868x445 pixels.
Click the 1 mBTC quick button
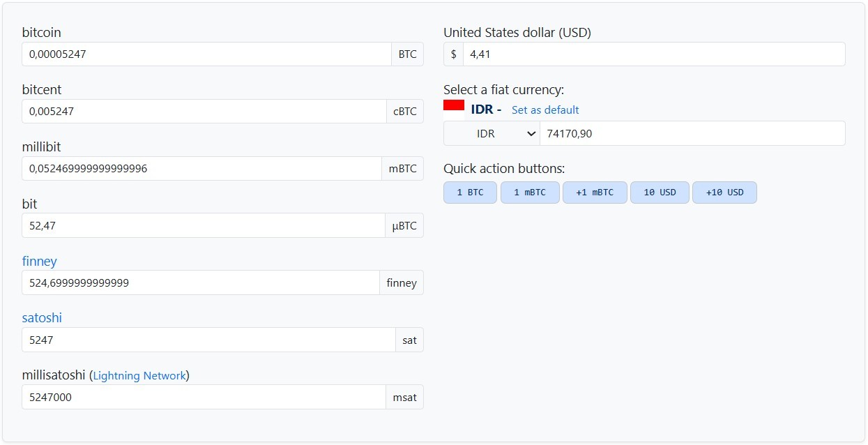tap(530, 193)
